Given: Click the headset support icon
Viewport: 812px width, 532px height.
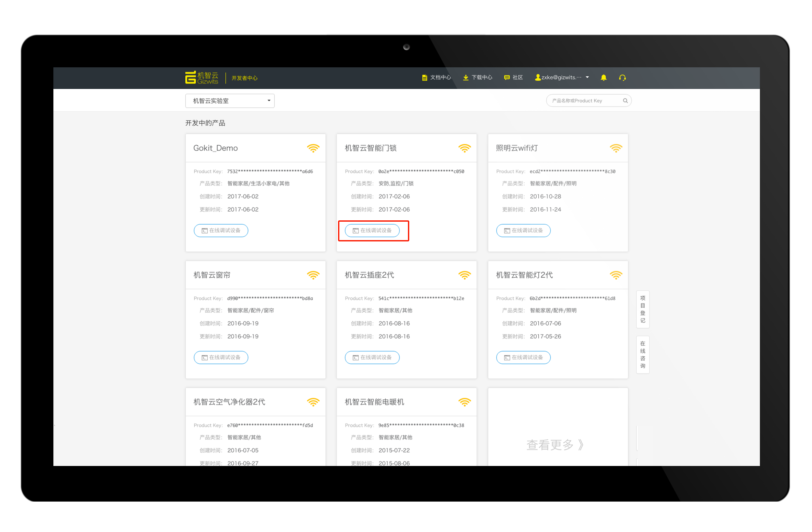Looking at the screenshot, I should [622, 78].
